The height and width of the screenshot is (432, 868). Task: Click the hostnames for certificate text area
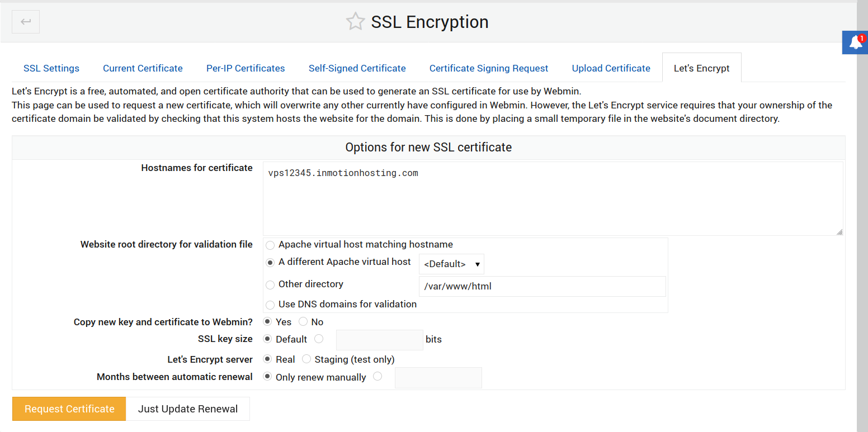[553, 199]
